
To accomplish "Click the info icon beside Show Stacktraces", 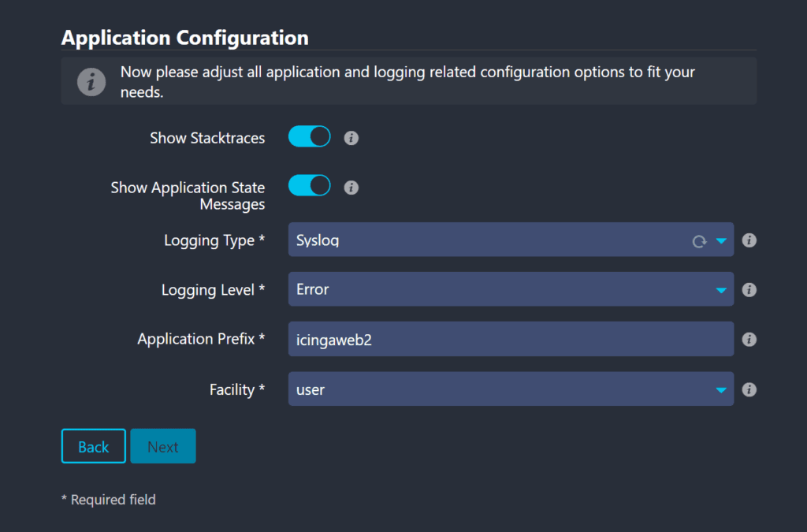I will (351, 138).
